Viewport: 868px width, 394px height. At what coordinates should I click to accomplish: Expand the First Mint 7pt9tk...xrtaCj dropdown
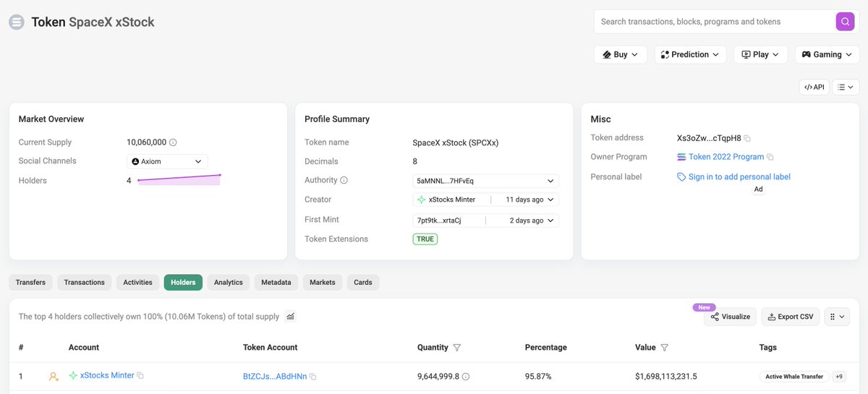coord(485,220)
